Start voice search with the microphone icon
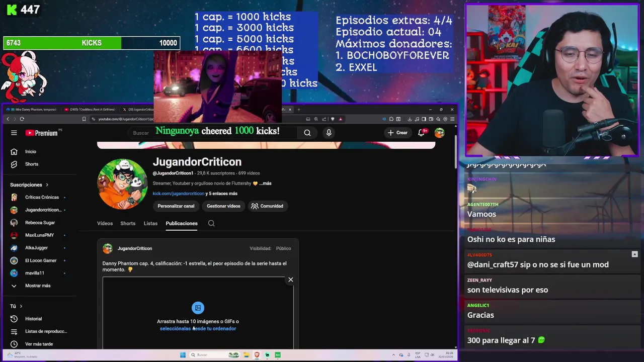The width and height of the screenshot is (644, 362). (x=329, y=133)
